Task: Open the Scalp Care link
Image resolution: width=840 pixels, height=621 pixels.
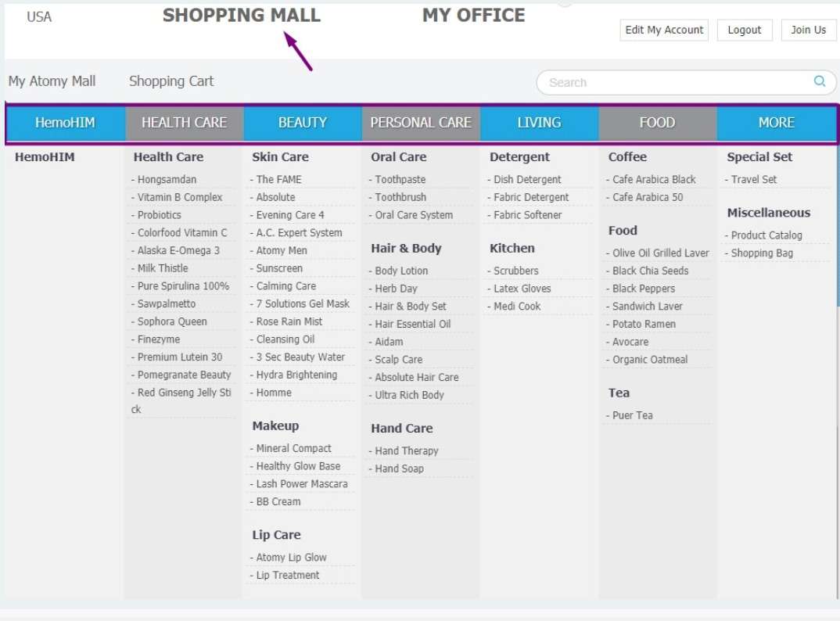Action: [399, 360]
